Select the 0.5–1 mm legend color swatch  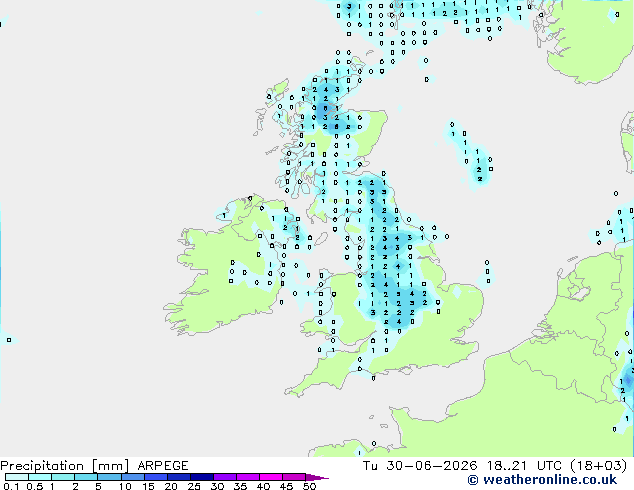click(x=40, y=477)
